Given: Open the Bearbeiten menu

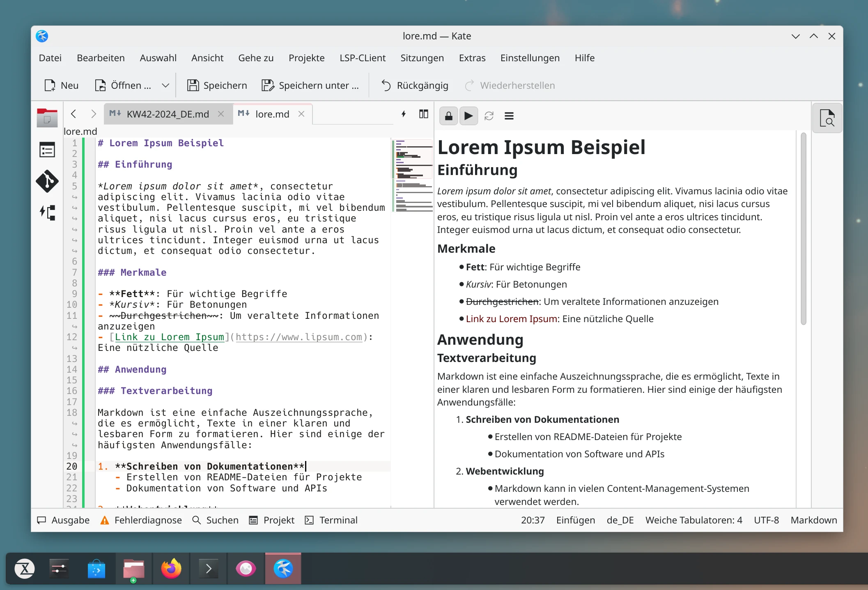Looking at the screenshot, I should tap(101, 58).
